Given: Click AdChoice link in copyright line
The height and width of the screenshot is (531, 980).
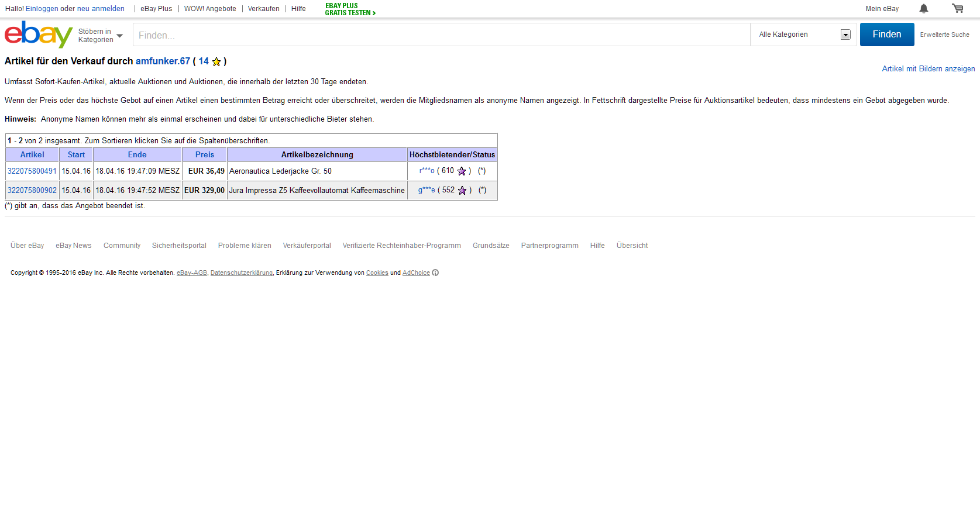Looking at the screenshot, I should point(416,273).
